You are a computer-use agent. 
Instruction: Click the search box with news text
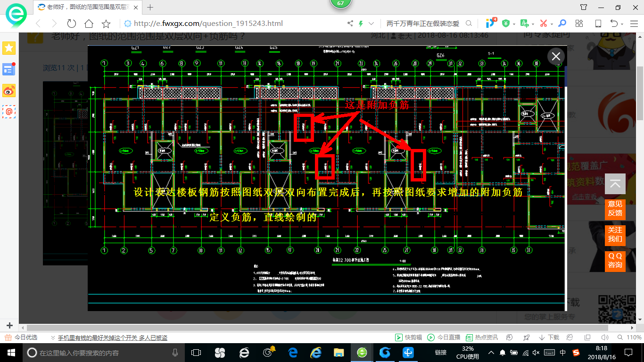pos(423,24)
